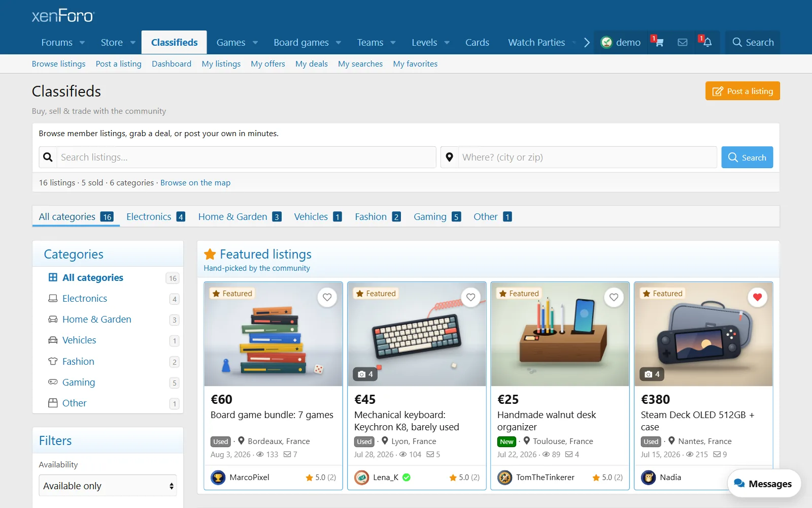This screenshot has width=812, height=508.
Task: Click the magnifier icon beside Search listings
Action: [48, 157]
